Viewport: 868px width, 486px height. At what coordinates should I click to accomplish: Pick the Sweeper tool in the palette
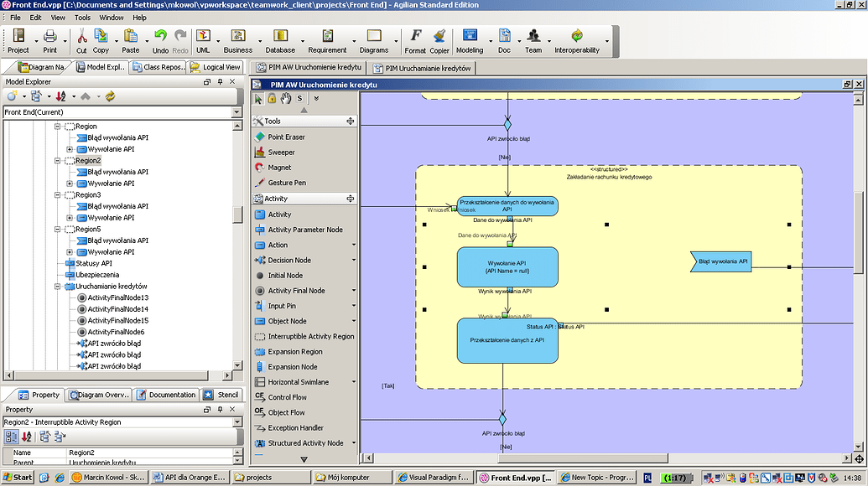[x=274, y=152]
